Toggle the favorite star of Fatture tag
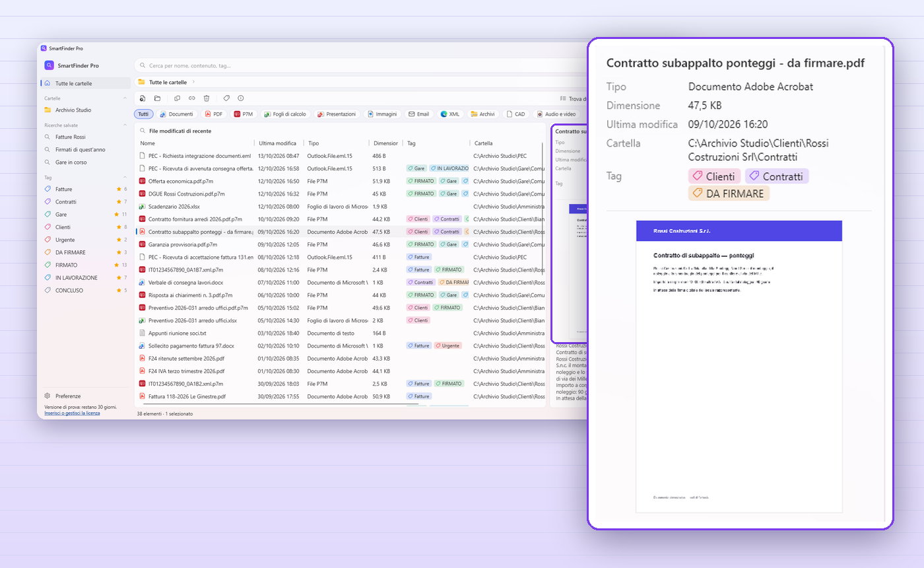 point(119,189)
